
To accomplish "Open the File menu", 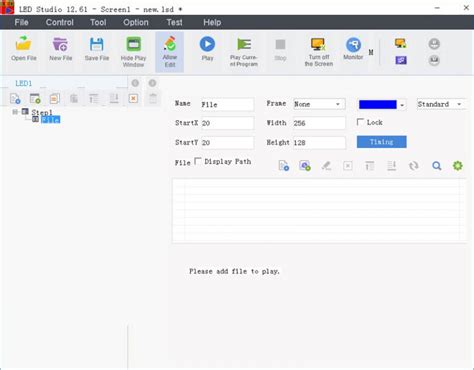I will pyautogui.click(x=21, y=22).
